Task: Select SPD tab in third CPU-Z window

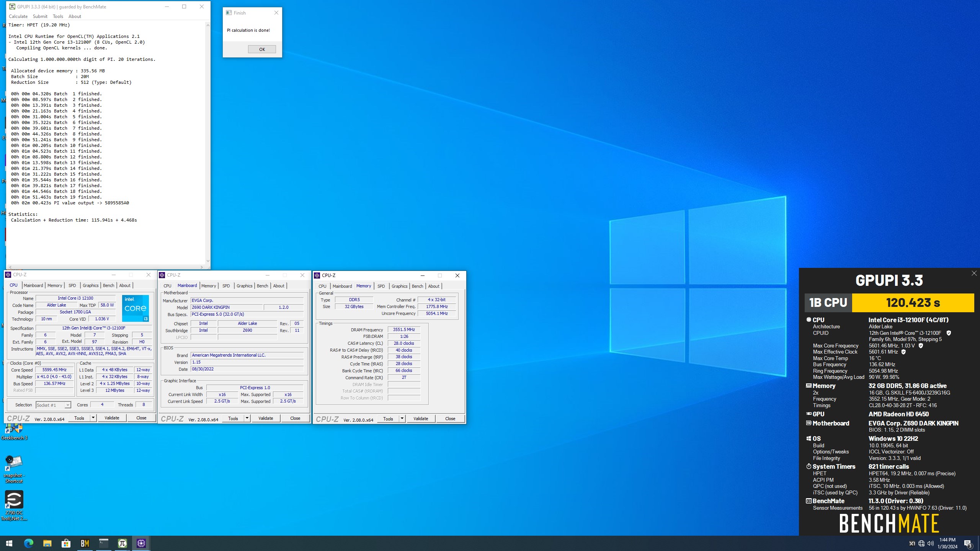Action: (x=381, y=286)
